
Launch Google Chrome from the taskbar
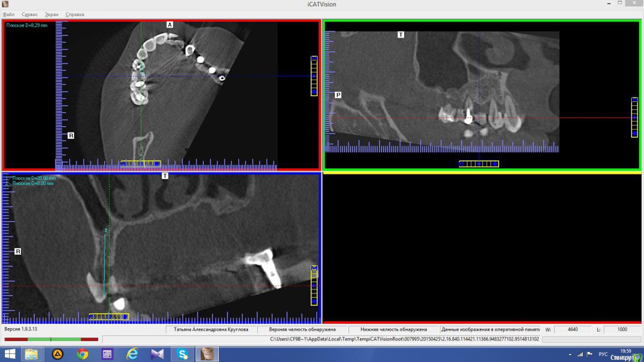coord(82,354)
